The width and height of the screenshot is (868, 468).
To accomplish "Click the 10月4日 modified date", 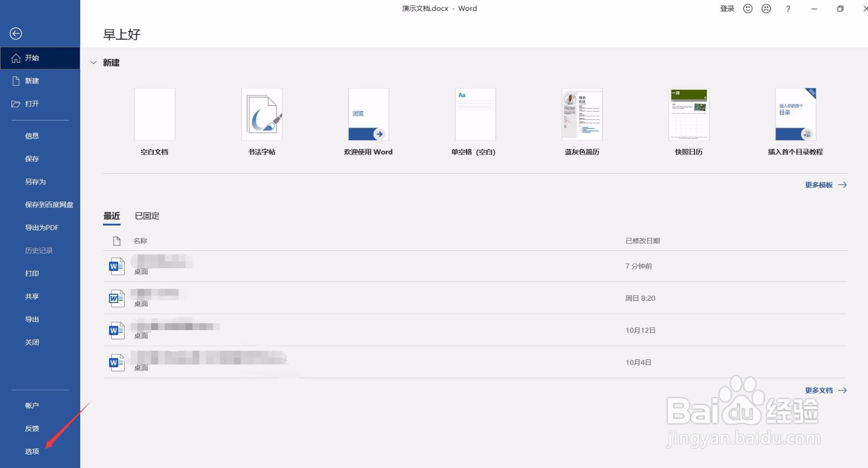I will [639, 362].
